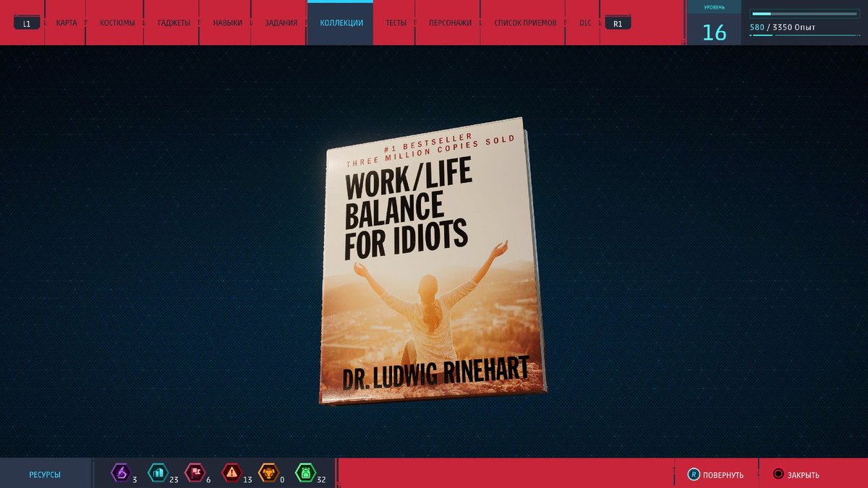This screenshot has width=868, height=488.
Task: Select the red crime token icon
Action: click(x=231, y=474)
